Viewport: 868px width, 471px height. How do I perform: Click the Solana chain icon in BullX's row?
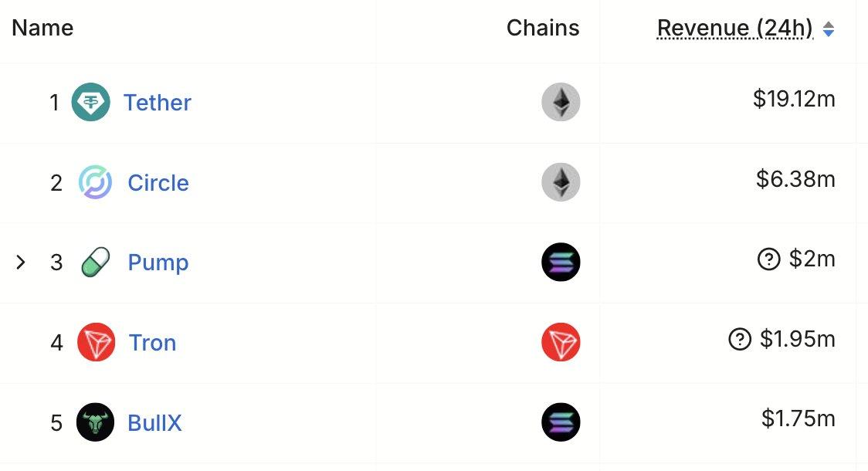click(561, 422)
